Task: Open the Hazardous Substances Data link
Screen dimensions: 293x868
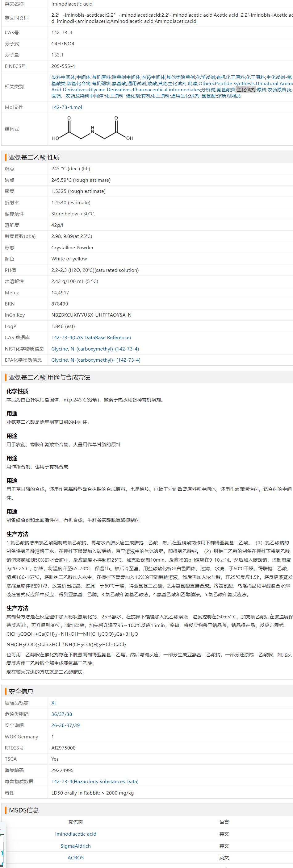Action: click(x=95, y=781)
